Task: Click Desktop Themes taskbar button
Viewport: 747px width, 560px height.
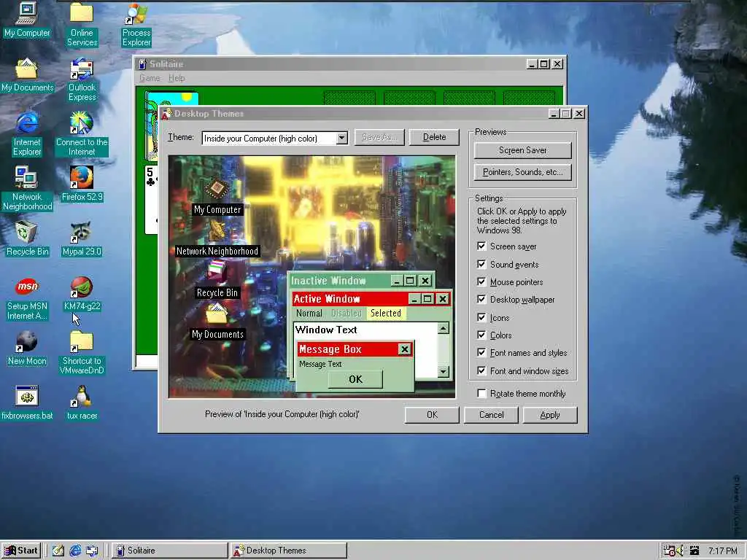Action: pos(289,551)
